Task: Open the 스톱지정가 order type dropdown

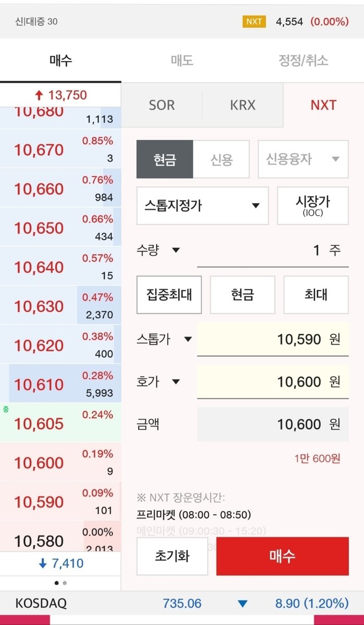Action: pos(202,206)
